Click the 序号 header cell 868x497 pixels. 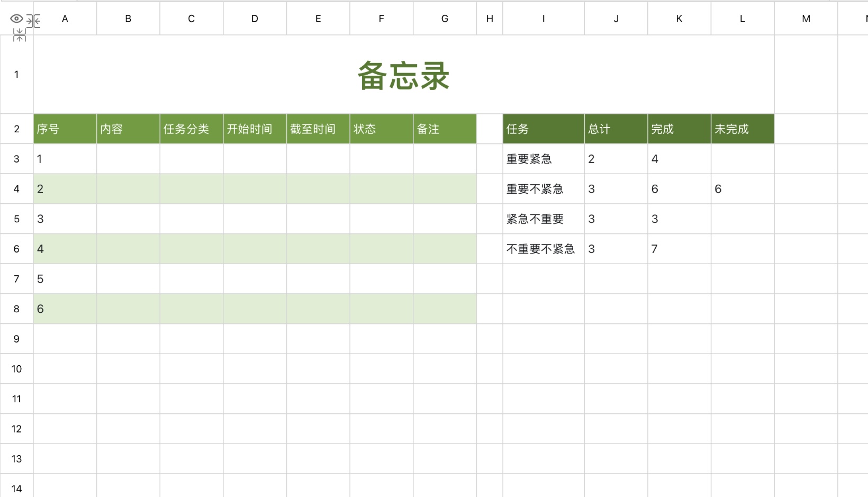[x=65, y=129]
